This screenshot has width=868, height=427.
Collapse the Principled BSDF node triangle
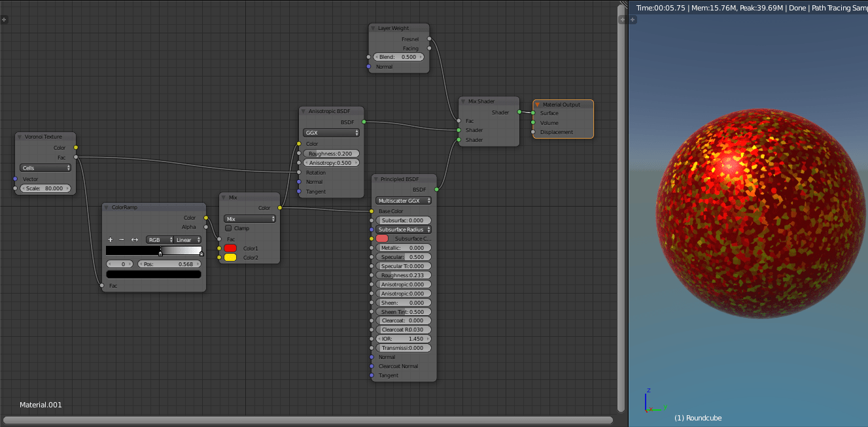pyautogui.click(x=377, y=179)
